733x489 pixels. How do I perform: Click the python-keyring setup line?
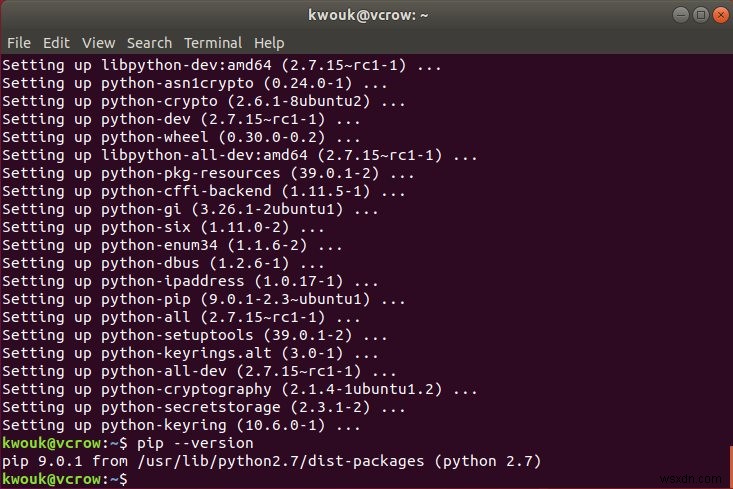click(x=182, y=425)
